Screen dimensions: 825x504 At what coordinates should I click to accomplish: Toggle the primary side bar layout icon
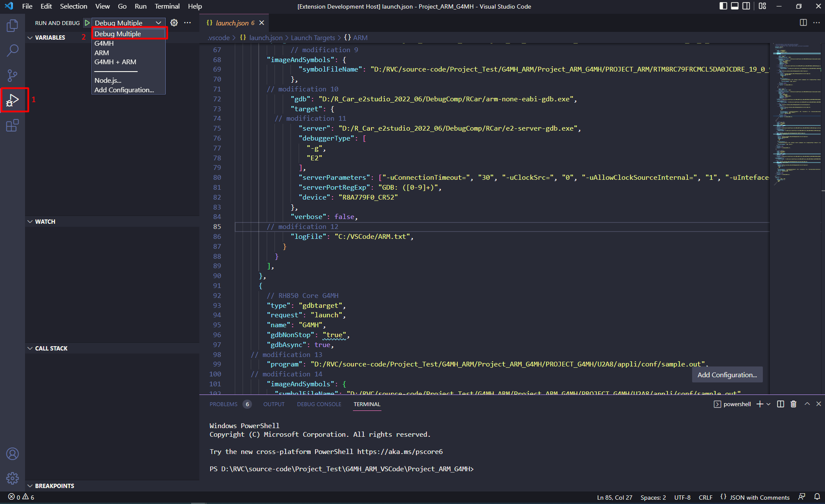click(x=723, y=6)
